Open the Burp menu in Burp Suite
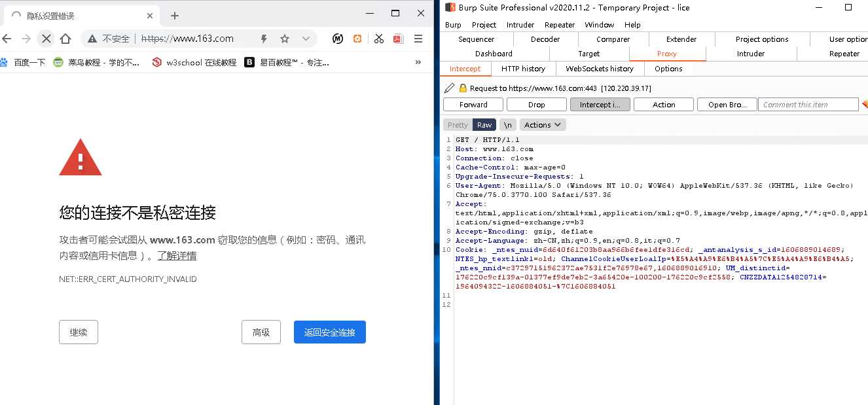The height and width of the screenshot is (405, 868). point(453,25)
